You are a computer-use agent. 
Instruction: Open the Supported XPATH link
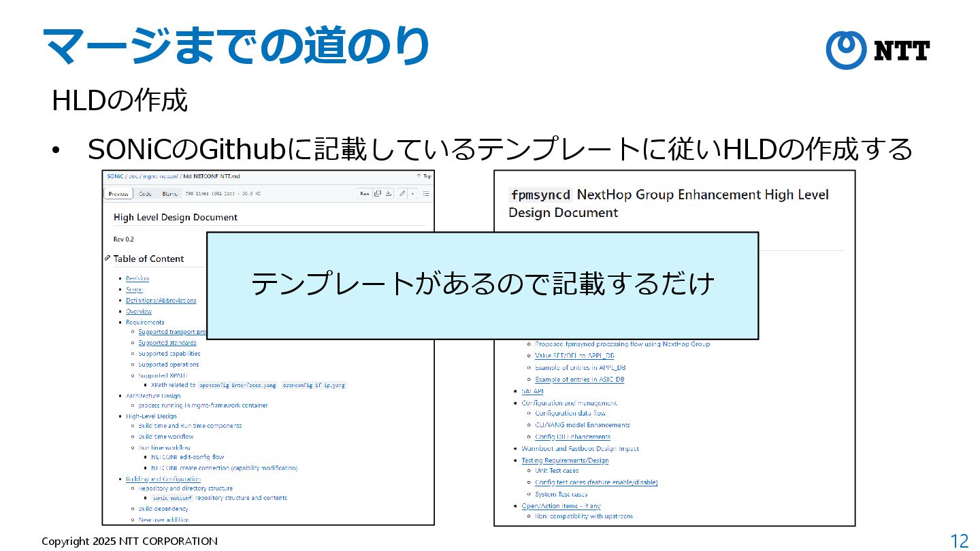[x=163, y=375]
